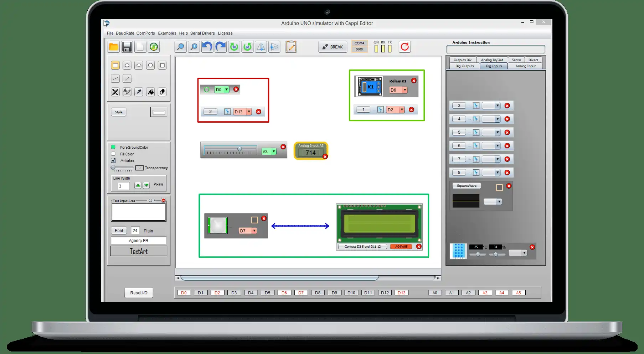This screenshot has width=644, height=354.
Task: Select the eyedropper color picker tool
Action: click(x=139, y=92)
